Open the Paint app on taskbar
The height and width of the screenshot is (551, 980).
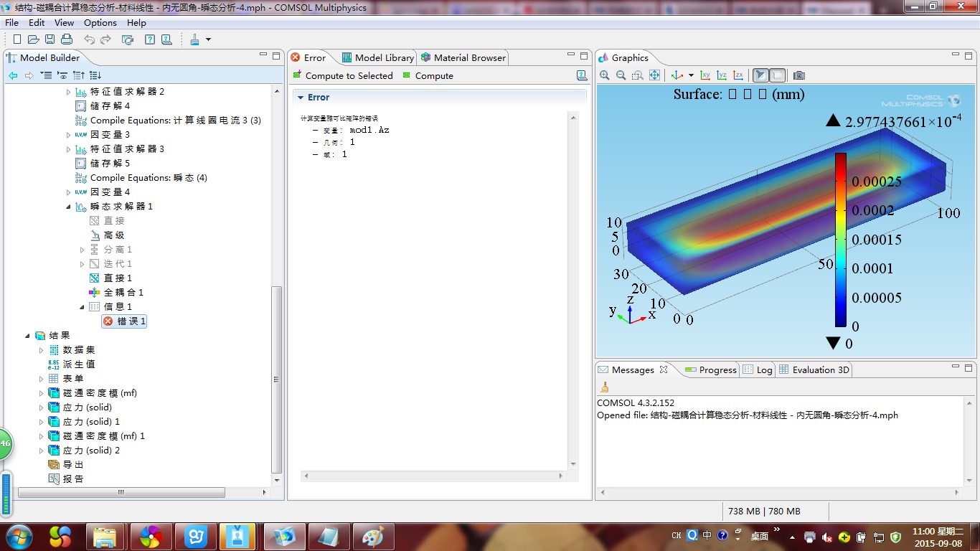click(x=374, y=537)
